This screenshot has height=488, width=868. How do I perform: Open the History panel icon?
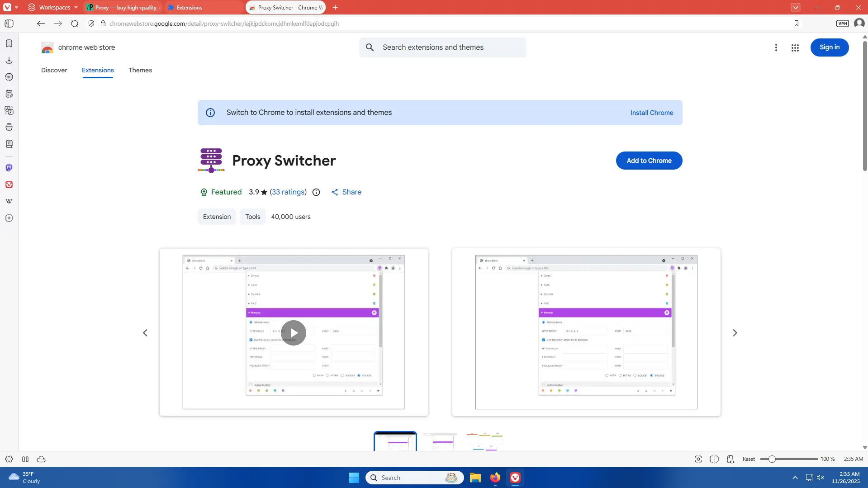point(9,77)
